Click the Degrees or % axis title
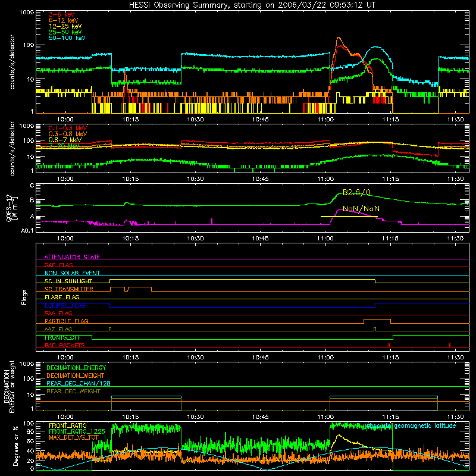 [15, 446]
